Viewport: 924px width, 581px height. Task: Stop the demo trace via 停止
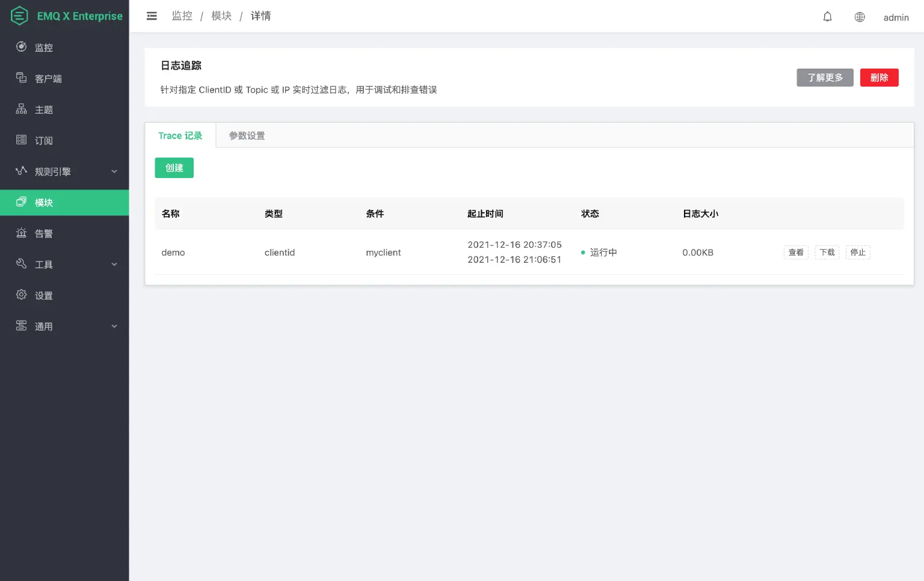click(x=858, y=252)
